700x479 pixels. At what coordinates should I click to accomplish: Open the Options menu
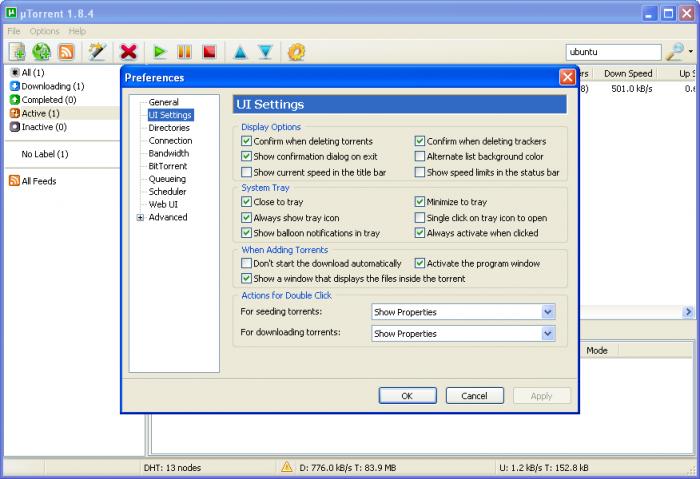pos(44,31)
